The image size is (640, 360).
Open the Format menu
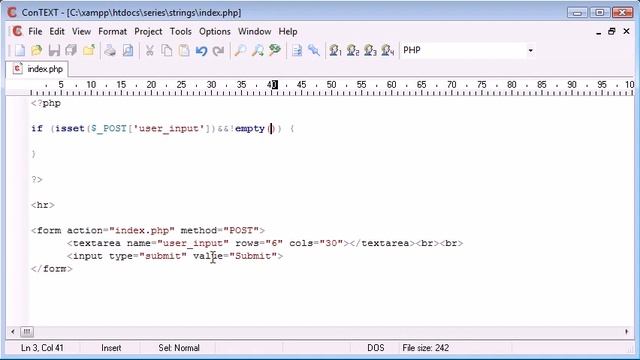112,31
